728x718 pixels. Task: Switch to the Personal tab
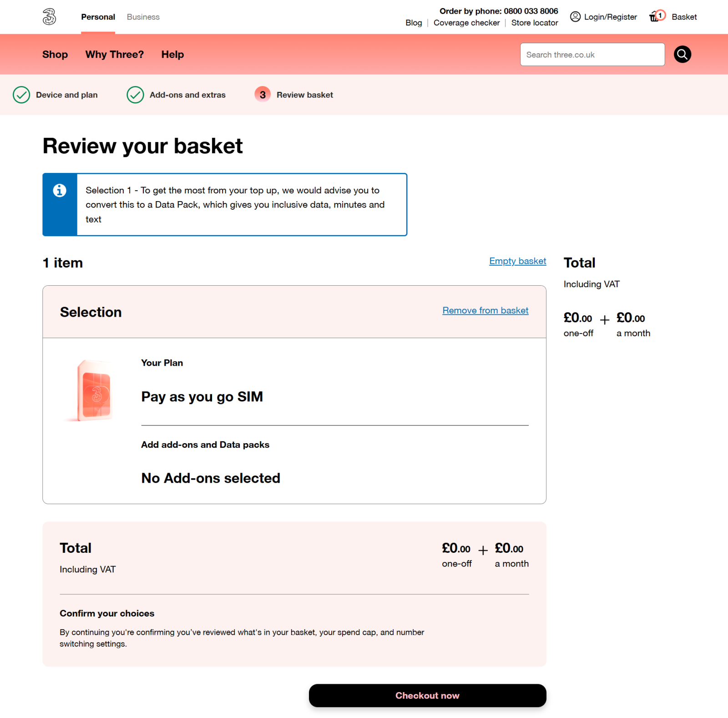click(98, 17)
